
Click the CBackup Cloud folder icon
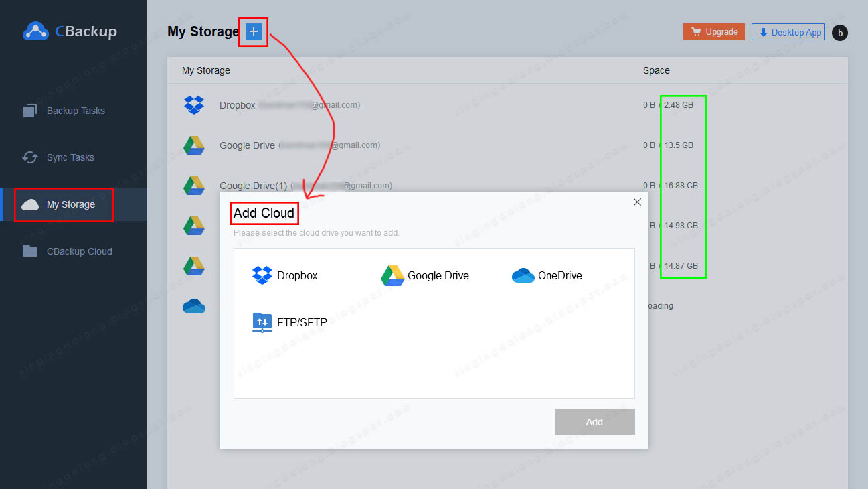pyautogui.click(x=30, y=251)
